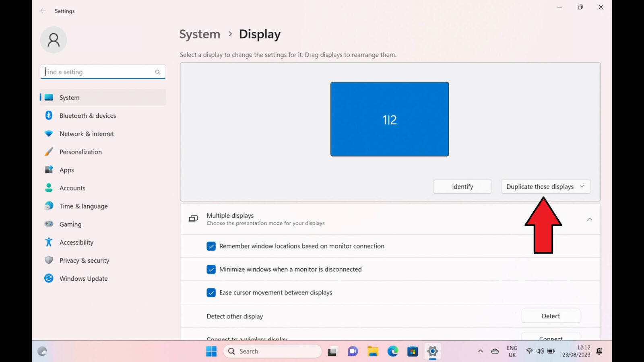
Task: Click the Multiple displays monitors icon
Action: [x=193, y=219]
